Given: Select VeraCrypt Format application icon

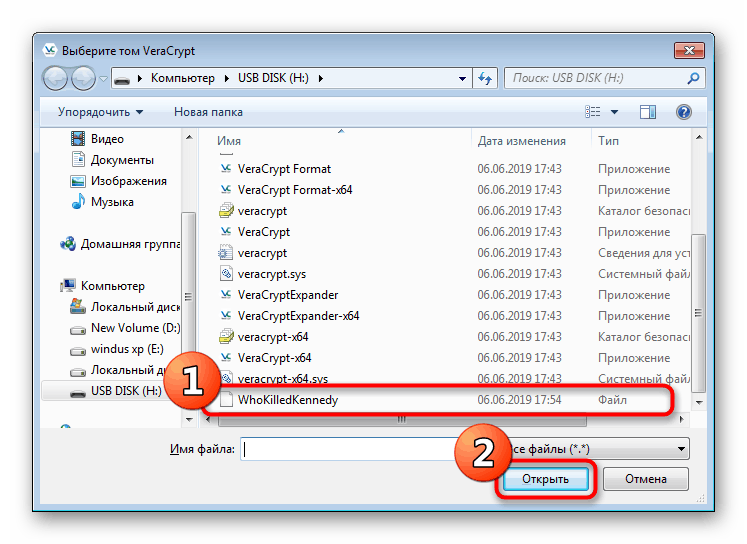Looking at the screenshot, I should tap(226, 169).
